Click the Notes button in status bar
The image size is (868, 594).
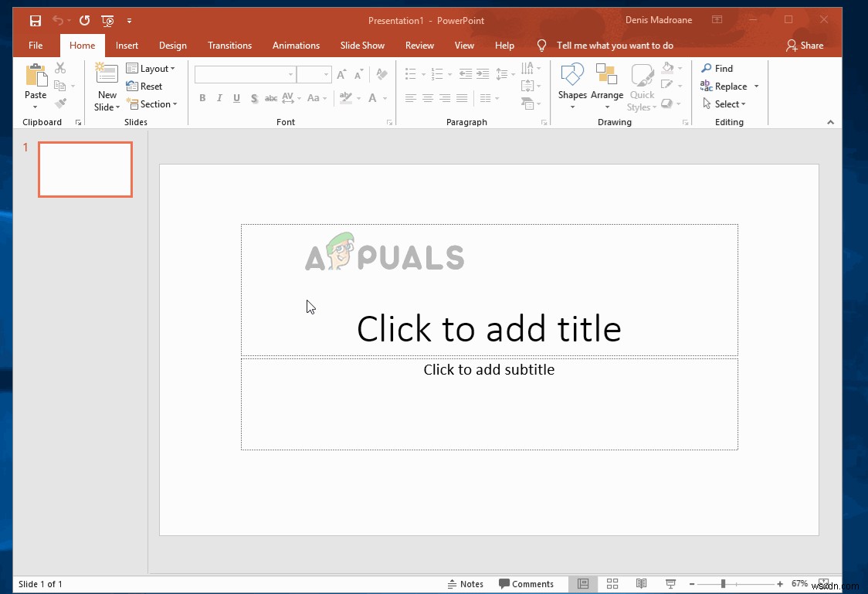(466, 583)
